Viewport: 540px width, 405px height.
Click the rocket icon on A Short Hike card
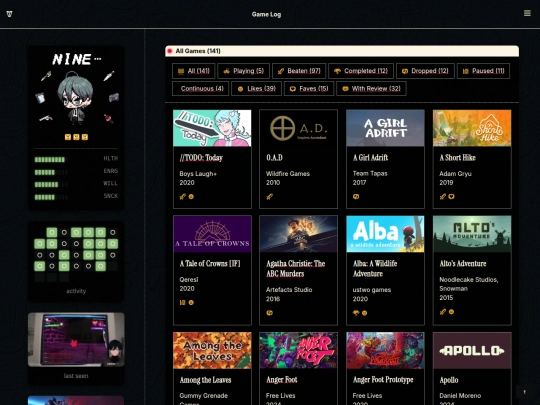pyautogui.click(x=443, y=197)
